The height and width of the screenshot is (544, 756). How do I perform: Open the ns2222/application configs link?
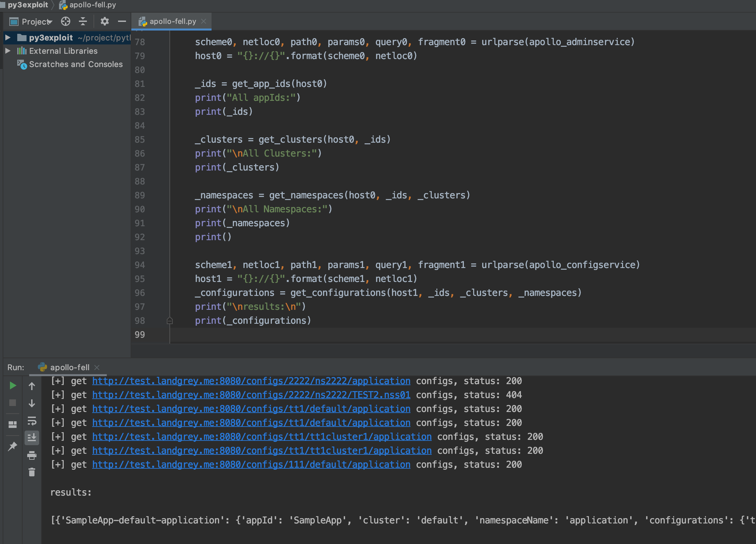point(251,381)
